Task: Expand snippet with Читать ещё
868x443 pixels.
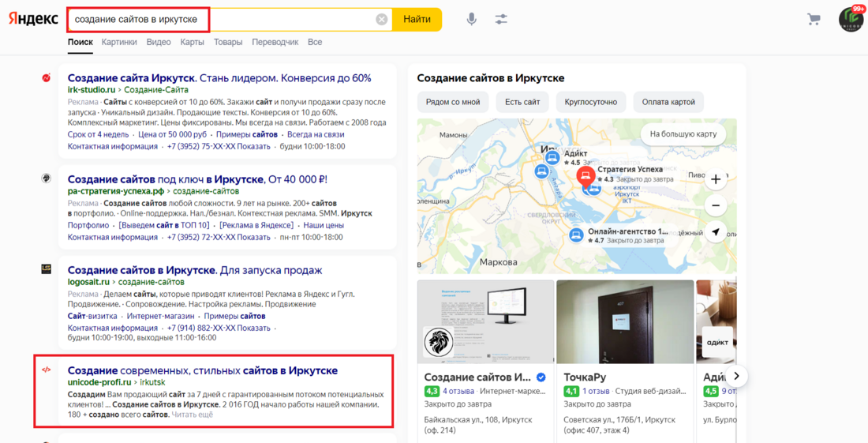Action: click(x=192, y=415)
